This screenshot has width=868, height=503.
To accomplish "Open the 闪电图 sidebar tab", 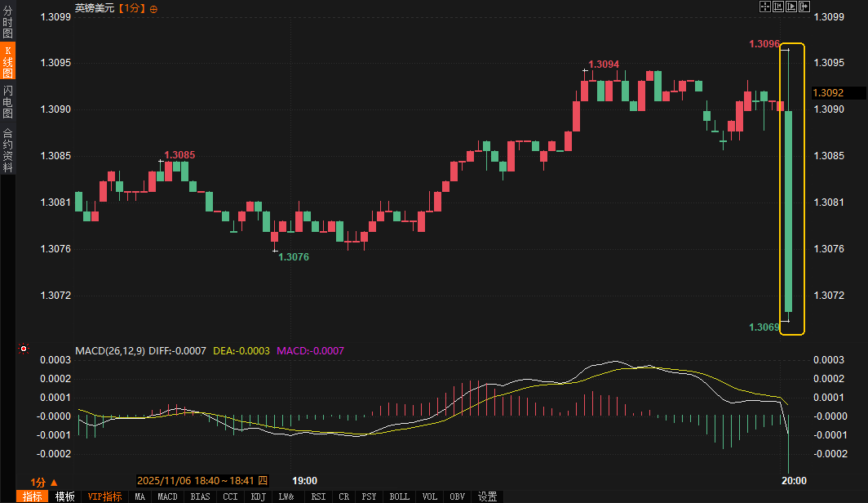I will point(8,102).
